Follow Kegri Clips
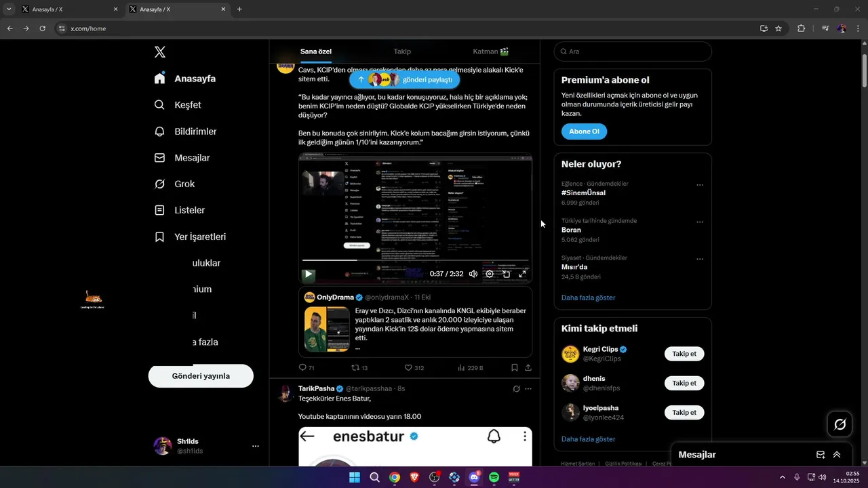Screen dimensions: 868x488 pyautogui.click(x=684, y=354)
